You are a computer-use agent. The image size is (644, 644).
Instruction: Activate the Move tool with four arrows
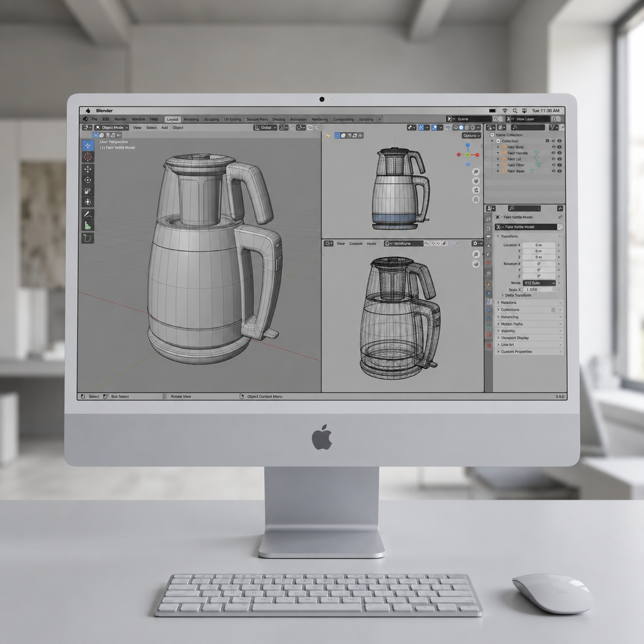[88, 169]
